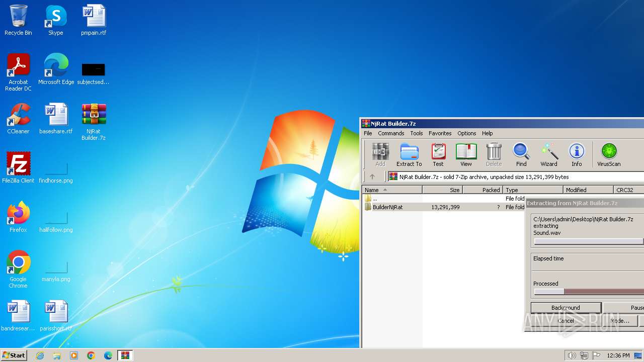Select the CCleaner desktop shortcut
Image resolution: width=644 pixels, height=362 pixels.
[x=18, y=119]
